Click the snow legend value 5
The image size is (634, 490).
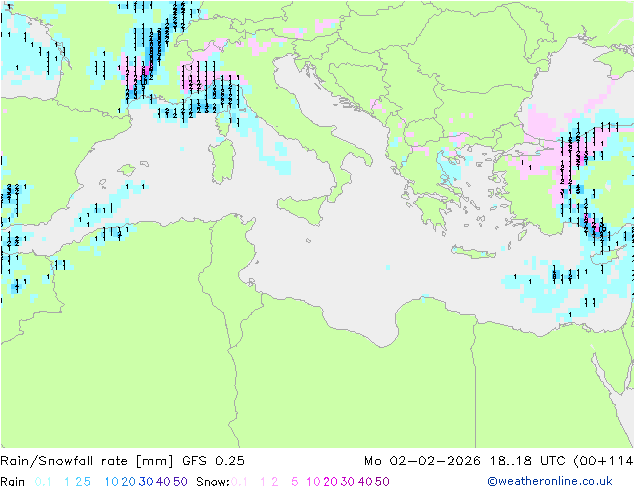[x=295, y=482]
